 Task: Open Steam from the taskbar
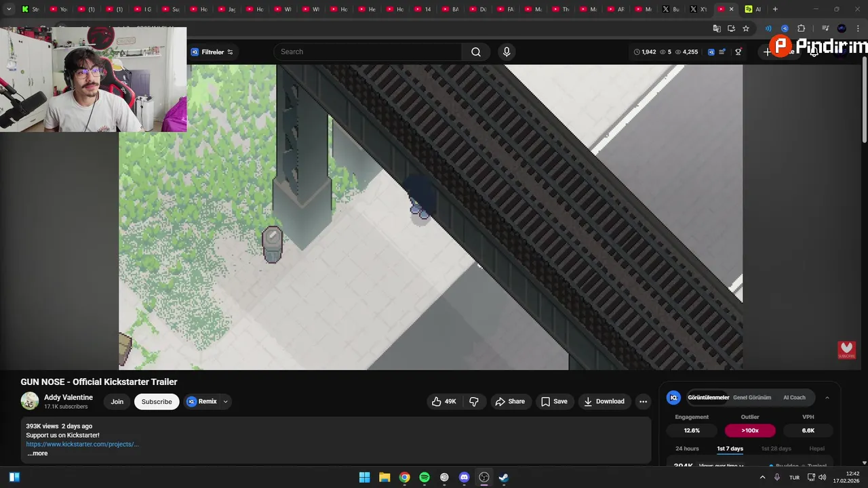(504, 477)
